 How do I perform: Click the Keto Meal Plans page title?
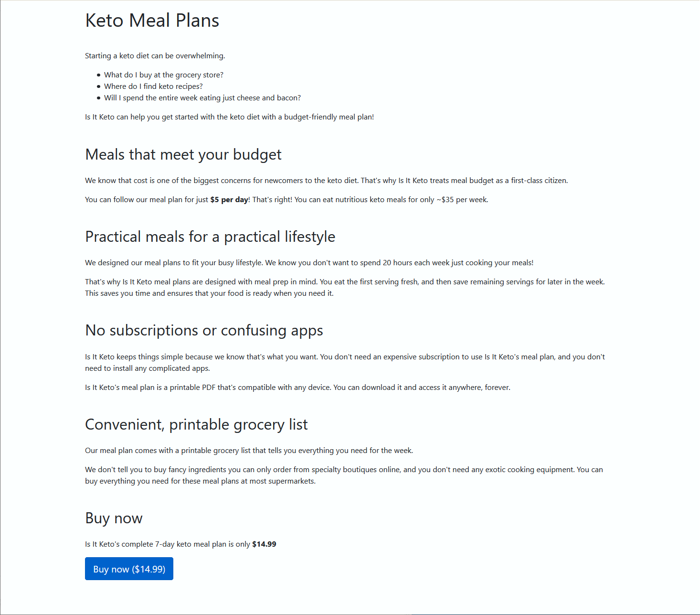pos(152,21)
